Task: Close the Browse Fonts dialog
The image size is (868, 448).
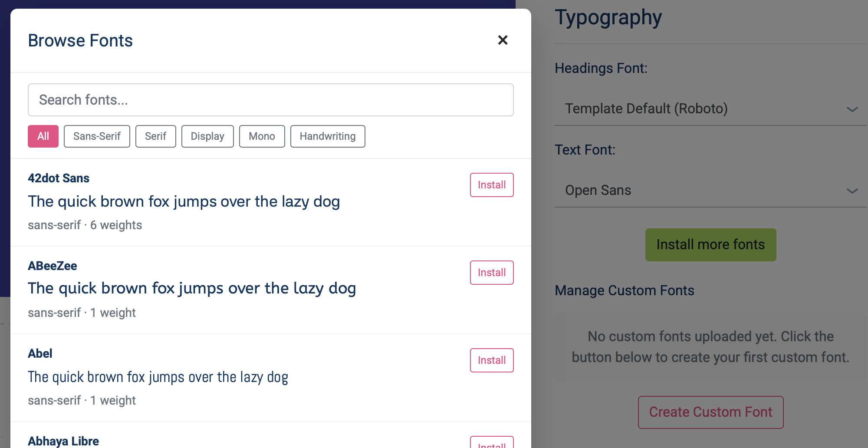Action: pyautogui.click(x=503, y=40)
